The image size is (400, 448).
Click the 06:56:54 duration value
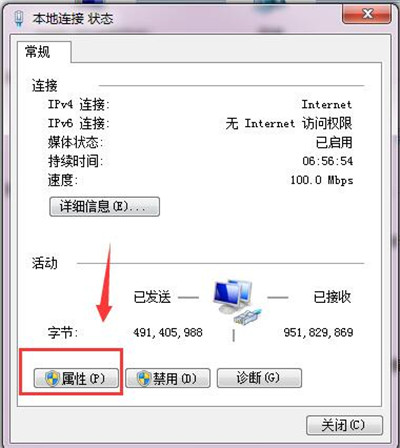point(328,161)
